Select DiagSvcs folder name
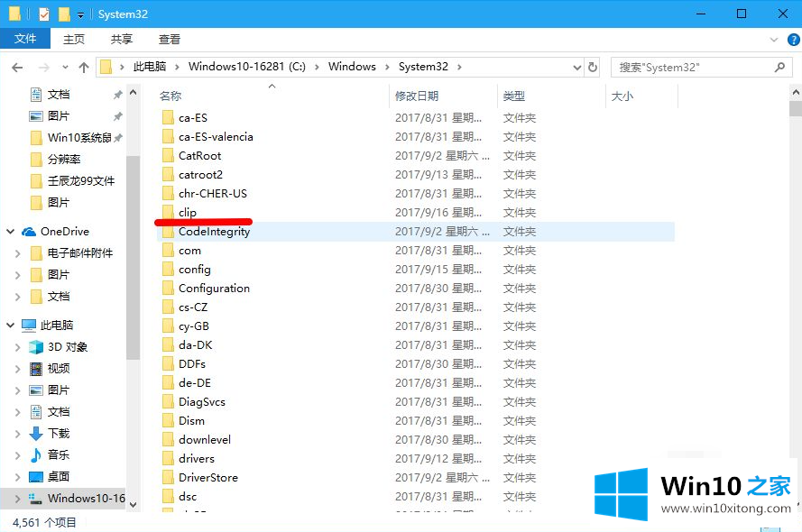802x532 pixels. coord(202,401)
